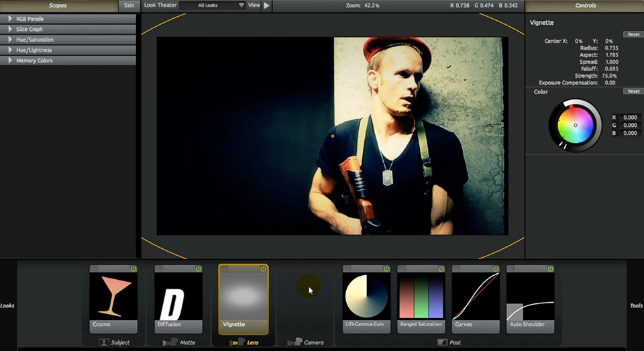Click the Post chain icon
This screenshot has height=351, width=644.
pyautogui.click(x=442, y=342)
